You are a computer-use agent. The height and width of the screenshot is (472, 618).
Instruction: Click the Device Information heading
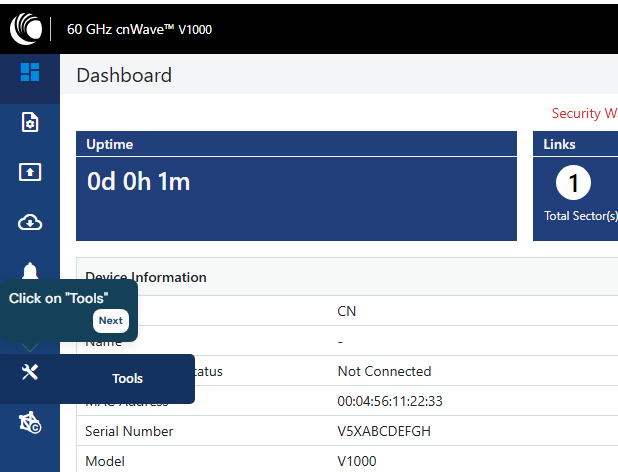(146, 277)
